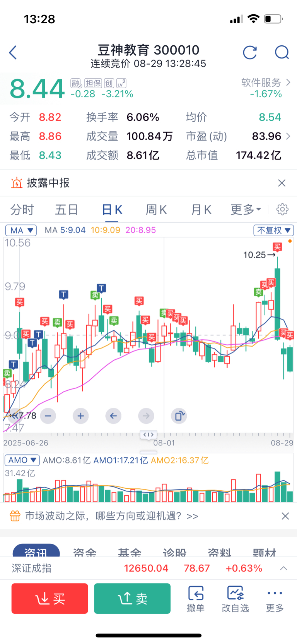297x644 pixels.
Task: Zoom in chart with plus icon
Action: tap(80, 416)
